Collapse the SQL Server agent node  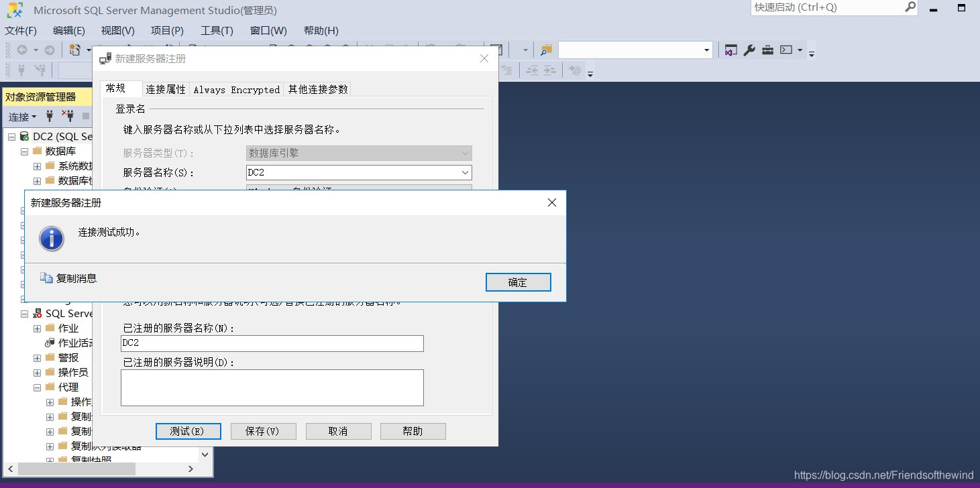[x=24, y=314]
